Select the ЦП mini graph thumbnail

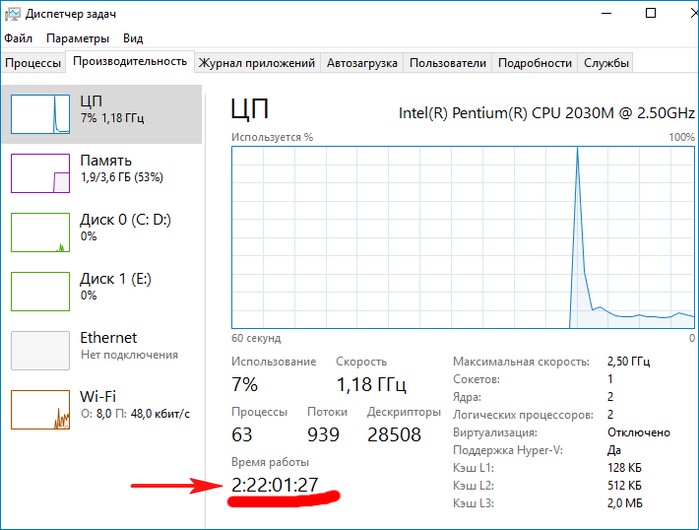coord(40,114)
